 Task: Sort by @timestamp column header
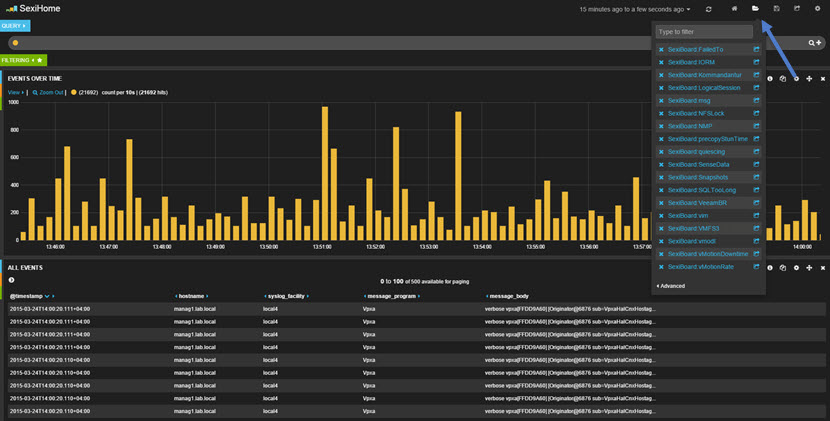pos(26,297)
